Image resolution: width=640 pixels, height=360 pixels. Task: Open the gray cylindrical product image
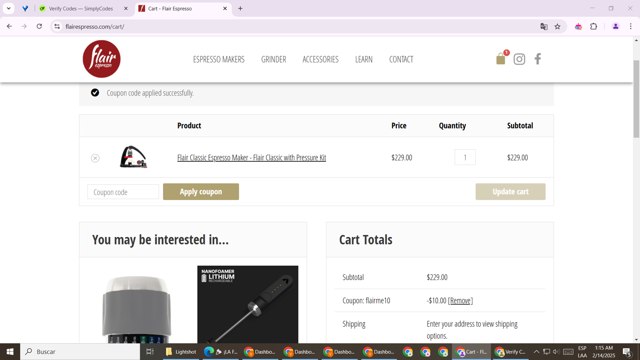[137, 309]
